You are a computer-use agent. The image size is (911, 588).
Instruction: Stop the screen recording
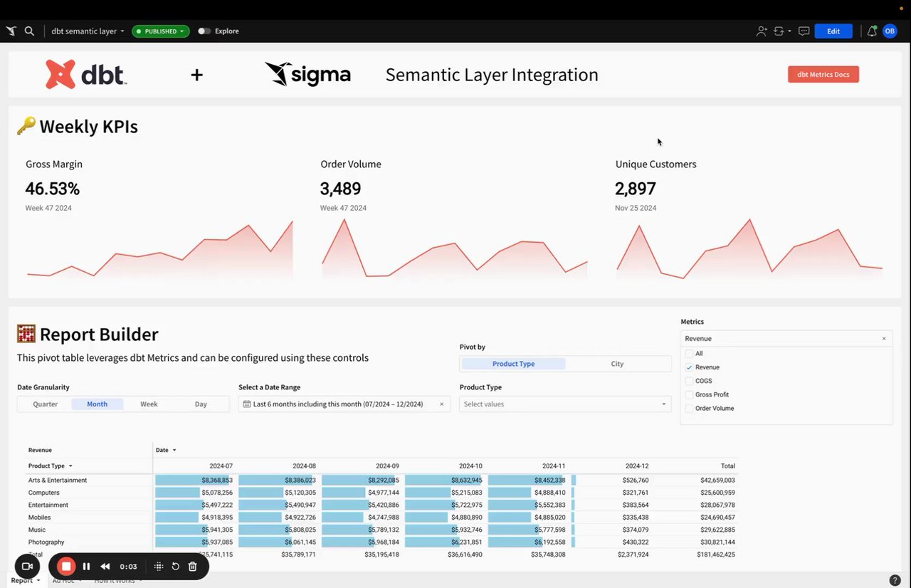66,567
